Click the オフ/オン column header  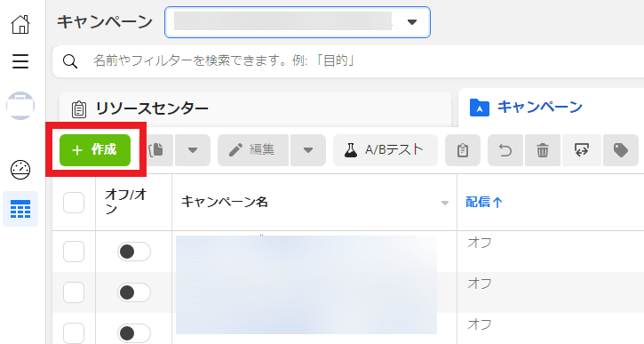point(125,202)
